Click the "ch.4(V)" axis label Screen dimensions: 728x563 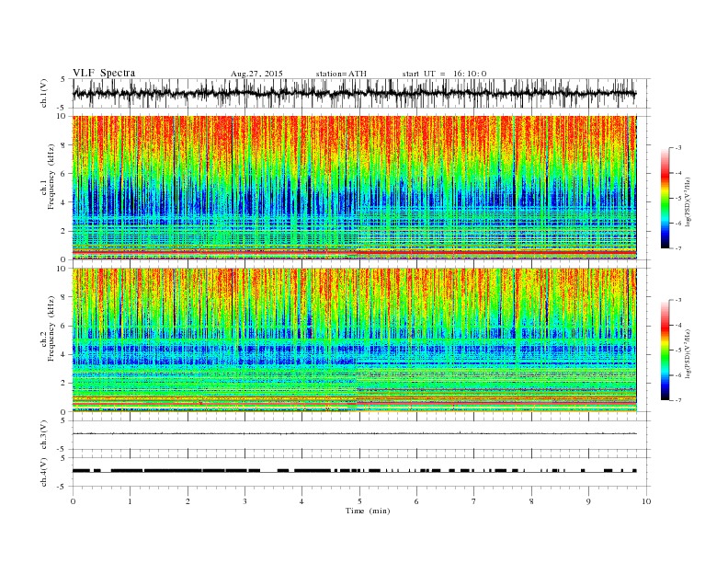coord(43,472)
